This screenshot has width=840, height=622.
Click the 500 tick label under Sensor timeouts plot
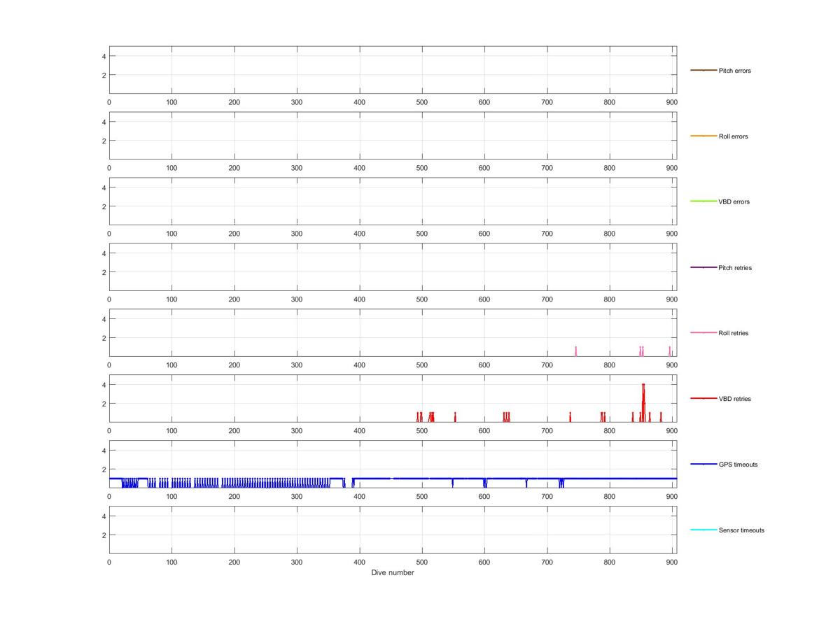click(422, 562)
